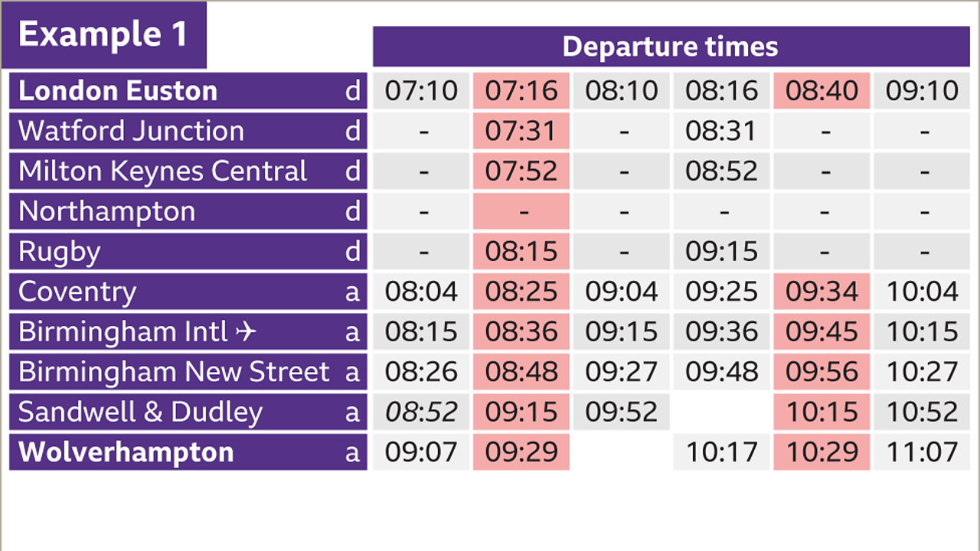Select the 09:10 London Euston departure time
The image size is (980, 551).
[x=922, y=91]
